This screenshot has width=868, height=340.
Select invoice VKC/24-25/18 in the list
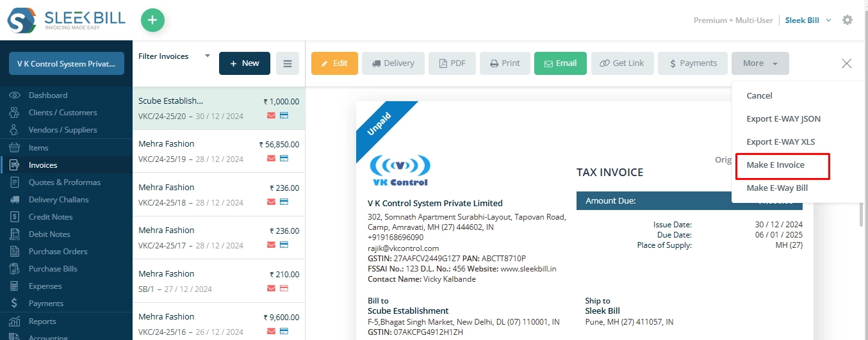(x=218, y=195)
